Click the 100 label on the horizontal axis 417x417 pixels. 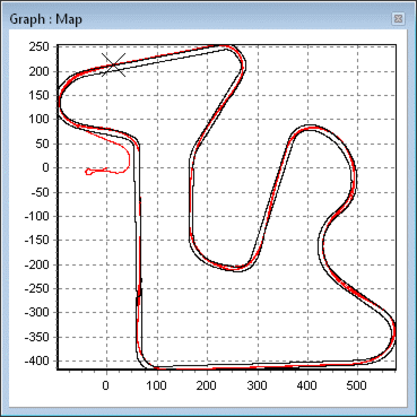(156, 386)
